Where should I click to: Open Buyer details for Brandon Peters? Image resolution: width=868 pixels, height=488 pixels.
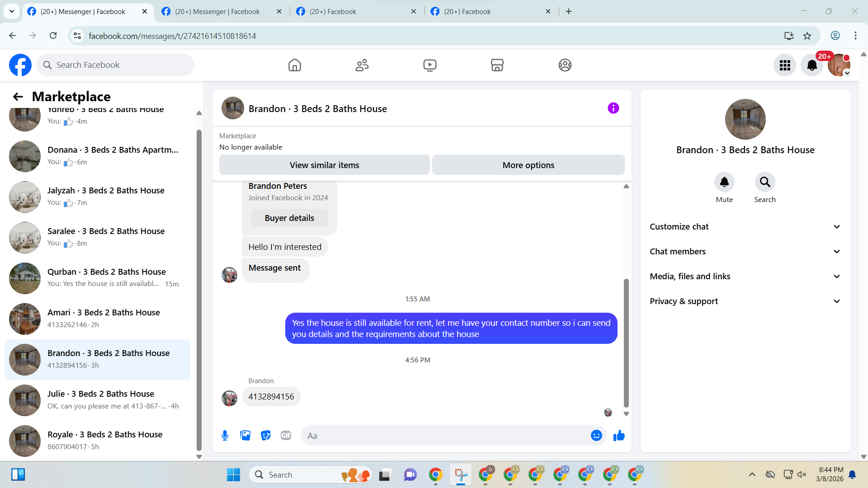click(x=289, y=218)
